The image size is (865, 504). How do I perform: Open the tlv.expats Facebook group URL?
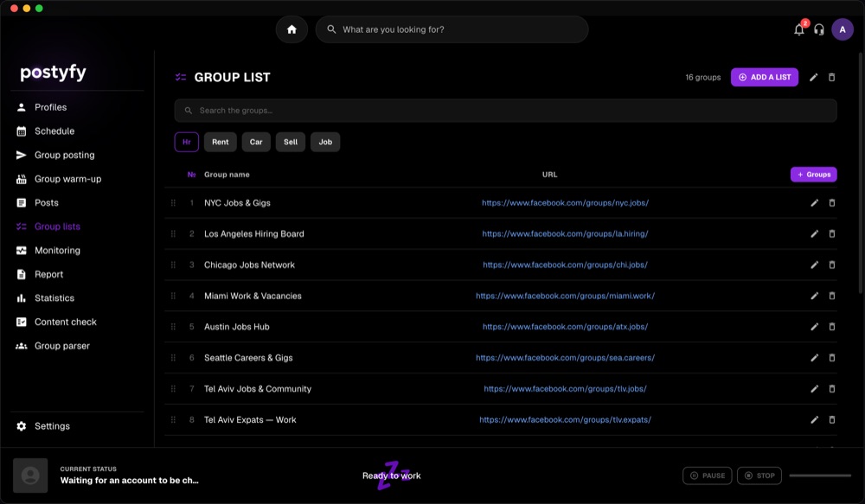pos(565,419)
